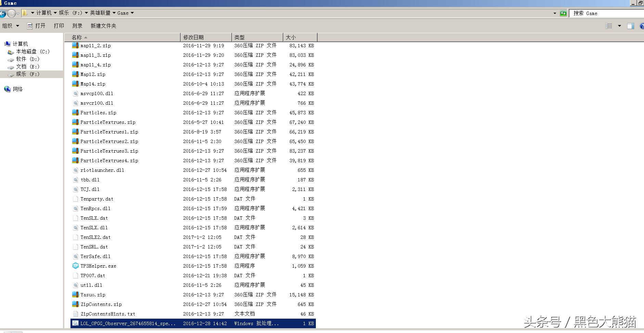Click the msvcp100.dll file icon
Screen dimensions: 644x333
pos(75,93)
